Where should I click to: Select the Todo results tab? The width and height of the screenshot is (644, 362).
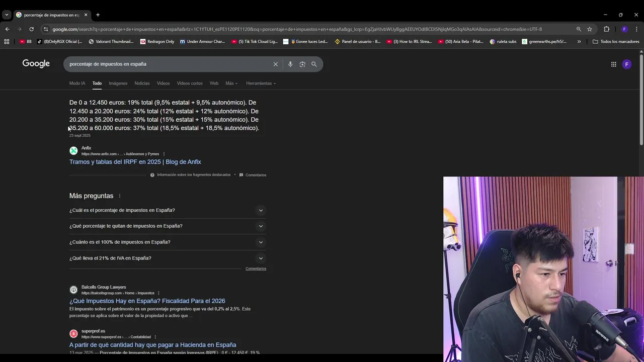coord(97,83)
